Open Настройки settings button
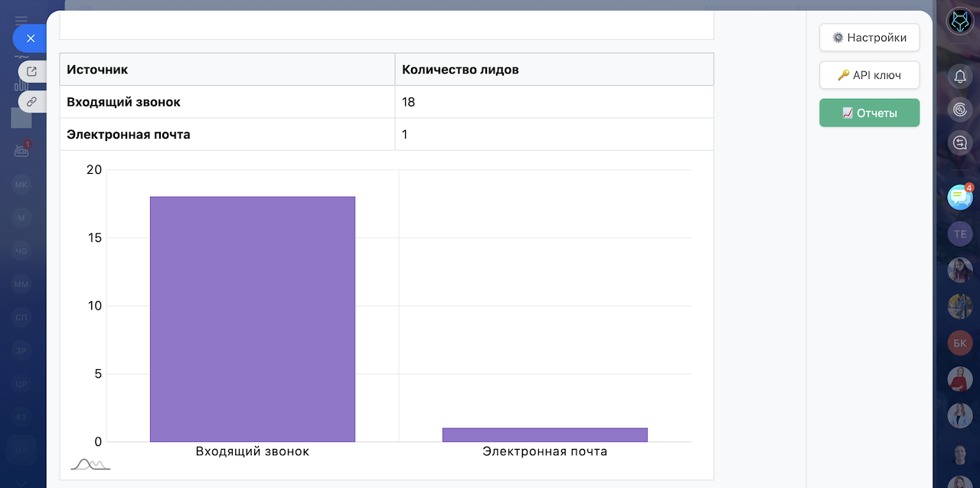The height and width of the screenshot is (488, 980). (870, 38)
